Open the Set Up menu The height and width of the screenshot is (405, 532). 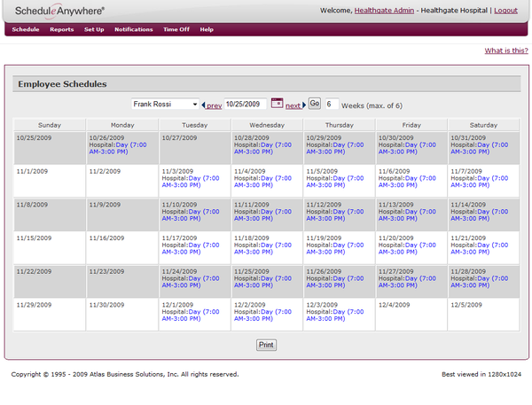[x=94, y=29]
